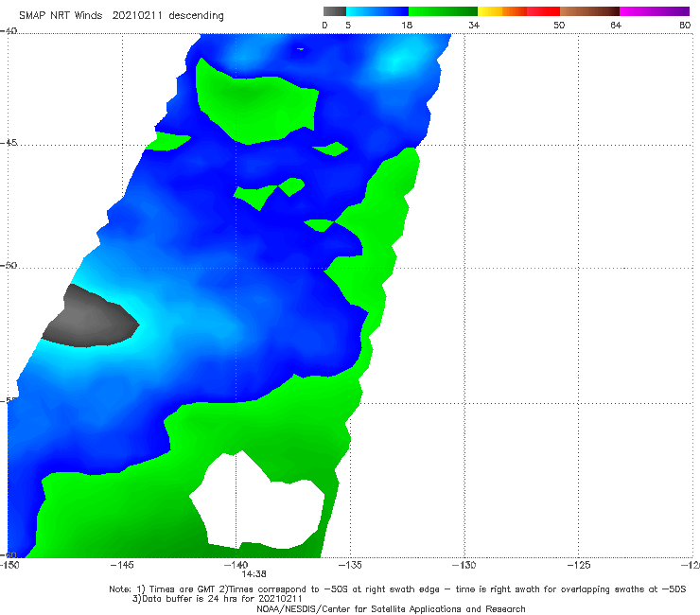The height and width of the screenshot is (615, 700).
Task: Click the longitude label '-140'
Action: click(236, 565)
